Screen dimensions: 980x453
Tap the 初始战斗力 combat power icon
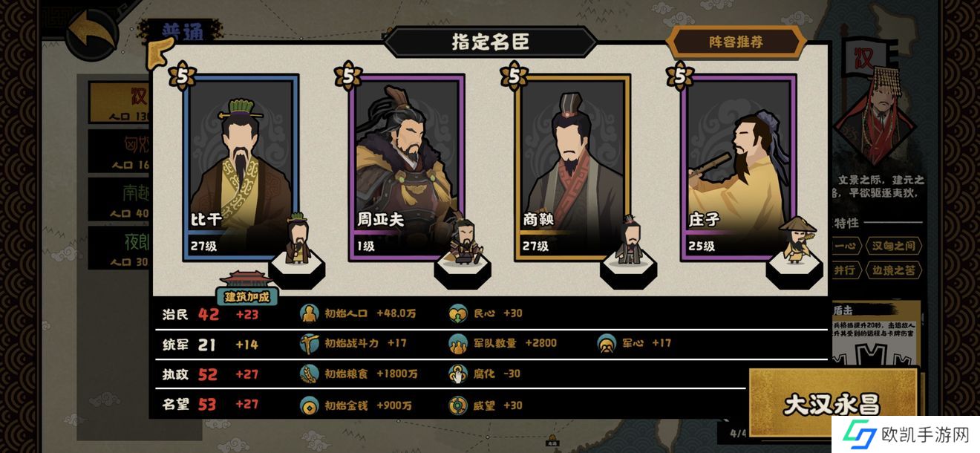(x=309, y=343)
